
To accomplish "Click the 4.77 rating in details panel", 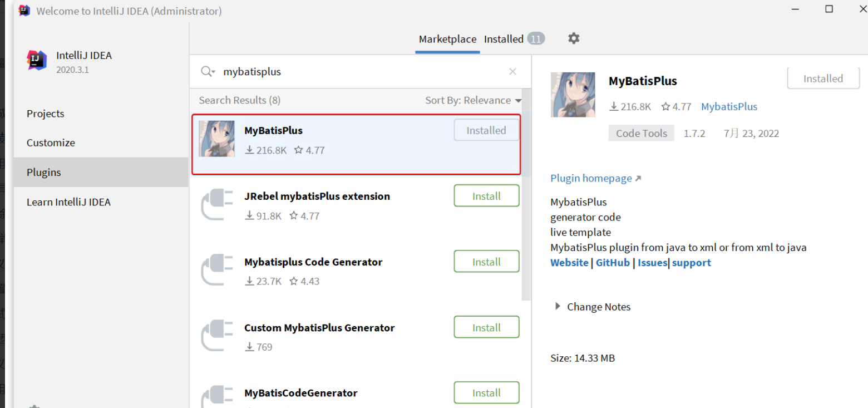I will pos(675,106).
